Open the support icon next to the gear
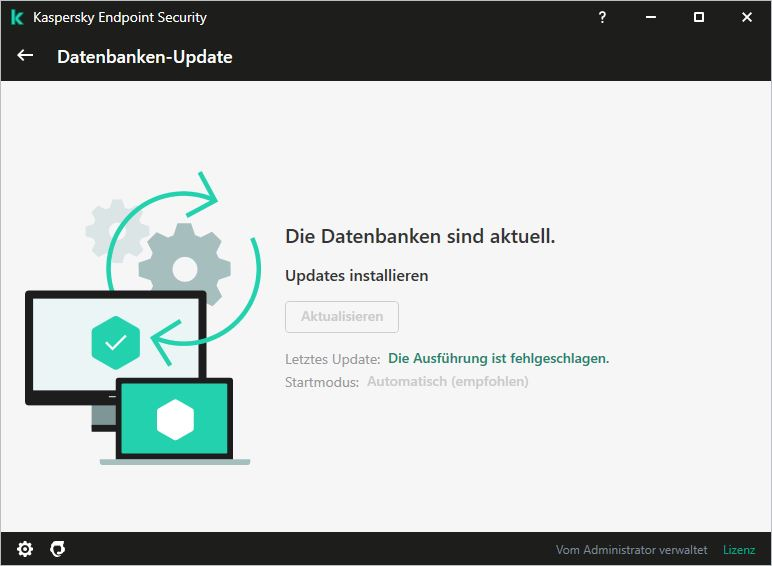This screenshot has width=772, height=566. click(58, 549)
